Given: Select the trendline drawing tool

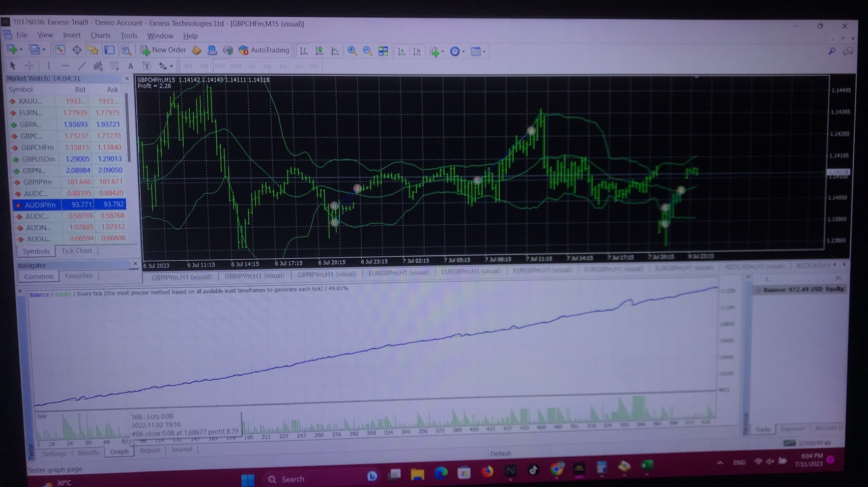Looking at the screenshot, I should 81,66.
